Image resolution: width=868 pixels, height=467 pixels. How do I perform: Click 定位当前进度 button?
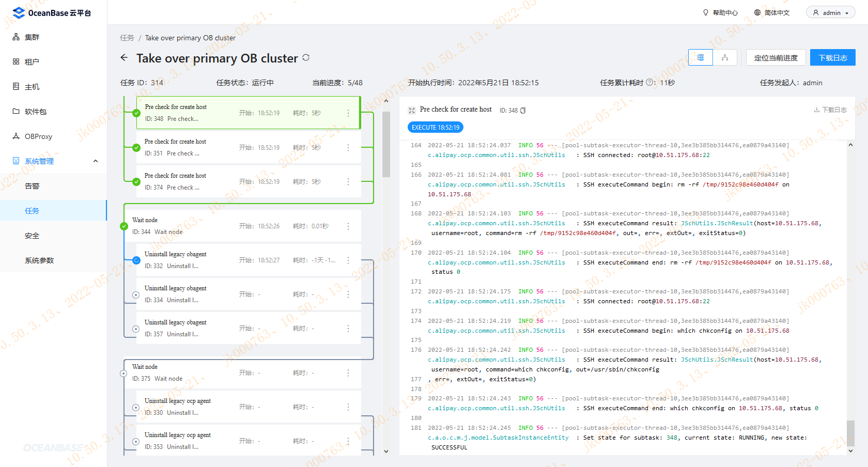(776, 57)
